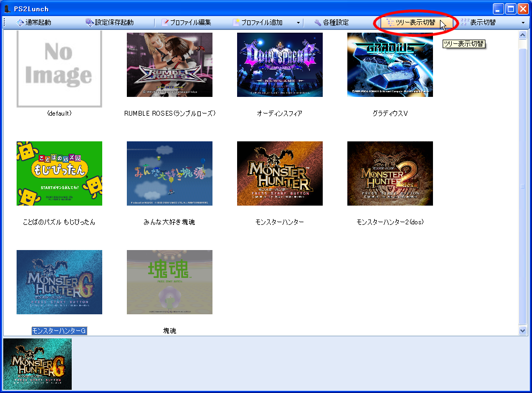Select the もじぴったん green thumbnail
The image size is (532, 393).
point(59,173)
